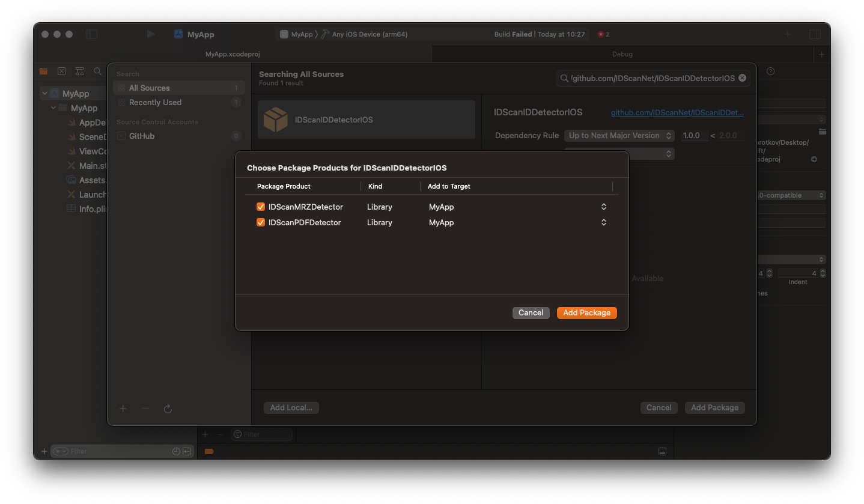The height and width of the screenshot is (504, 864).
Task: Open the Symbol navigator hierarchy icon
Action: [x=79, y=71]
